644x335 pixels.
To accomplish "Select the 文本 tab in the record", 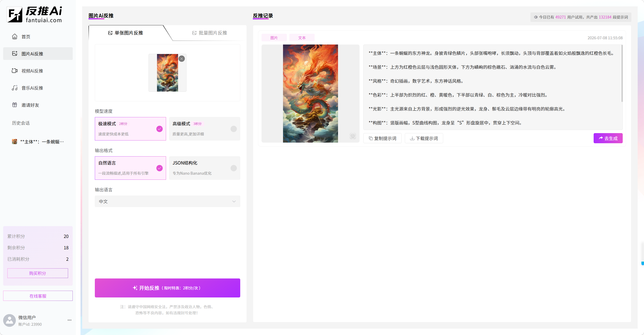I will click(302, 38).
